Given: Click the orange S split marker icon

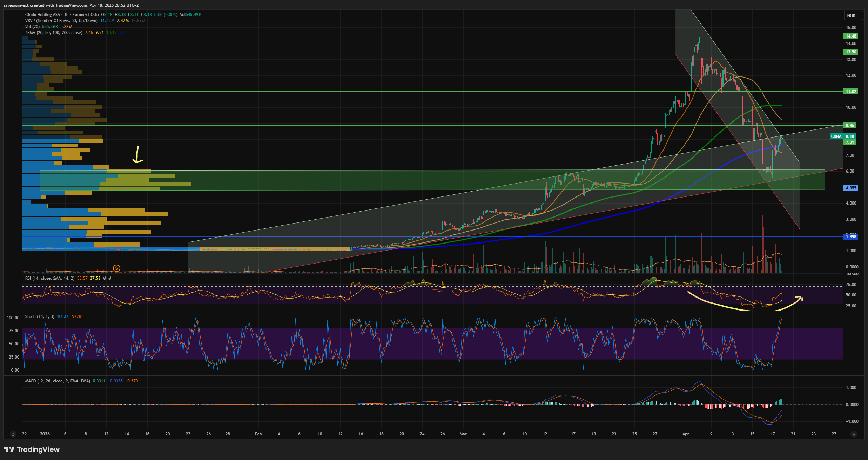Looking at the screenshot, I should coord(116,268).
